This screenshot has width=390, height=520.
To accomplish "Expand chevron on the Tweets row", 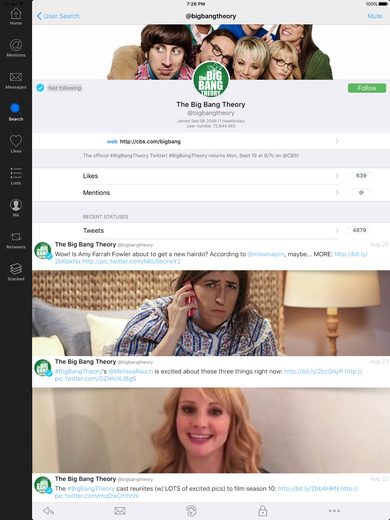I will [337, 230].
